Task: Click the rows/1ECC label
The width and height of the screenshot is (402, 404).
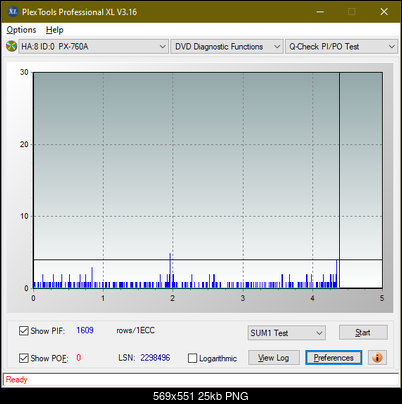Action: tap(135, 330)
